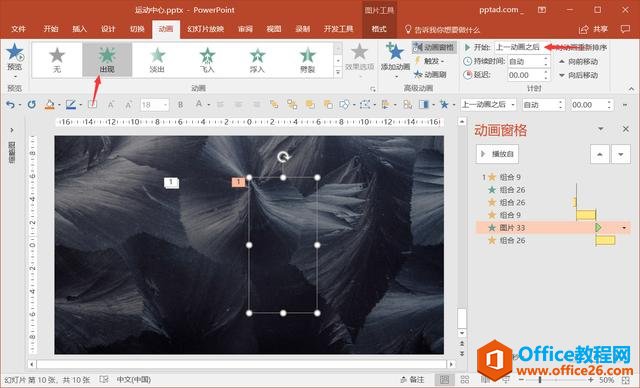The height and width of the screenshot is (388, 640).
Task: Open the 图片 33 entry dropdown arrow
Action: (x=624, y=228)
